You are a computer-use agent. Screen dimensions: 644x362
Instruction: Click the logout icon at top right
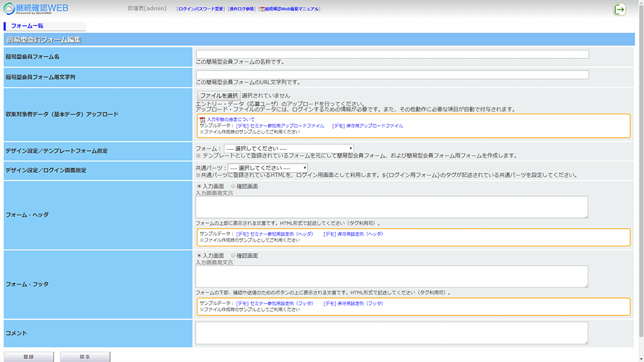tap(619, 9)
